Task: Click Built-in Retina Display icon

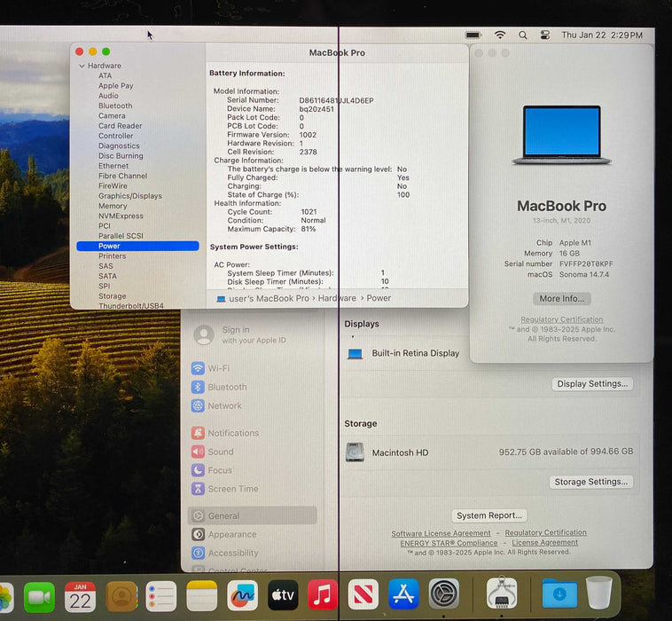Action: click(x=355, y=354)
